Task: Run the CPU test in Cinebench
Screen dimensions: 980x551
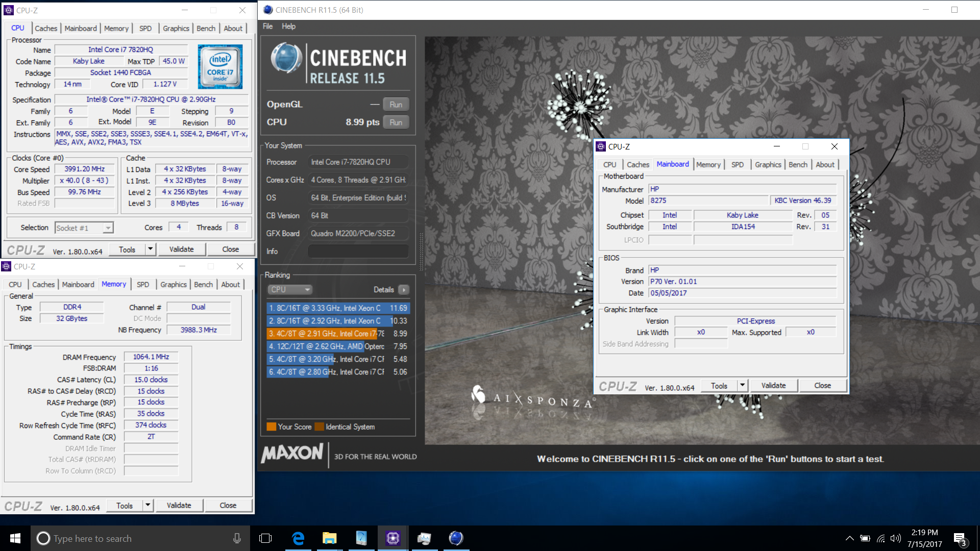Action: (x=396, y=122)
